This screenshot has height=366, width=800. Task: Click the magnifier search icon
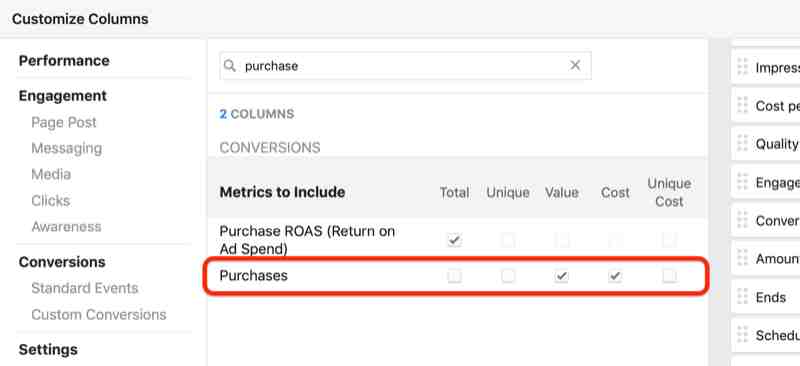(230, 66)
